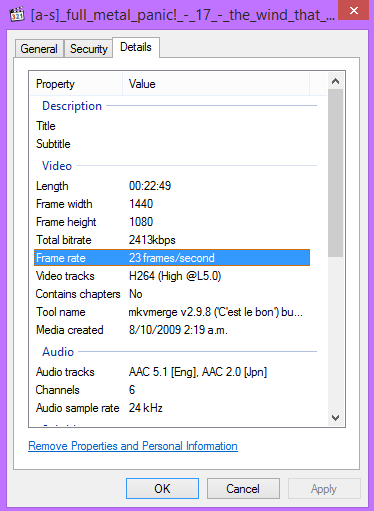Switch to the General tab

[x=39, y=49]
